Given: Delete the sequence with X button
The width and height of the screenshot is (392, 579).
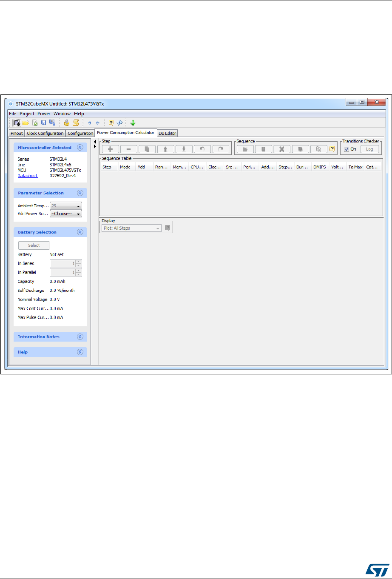Looking at the screenshot, I should pyautogui.click(x=282, y=149).
